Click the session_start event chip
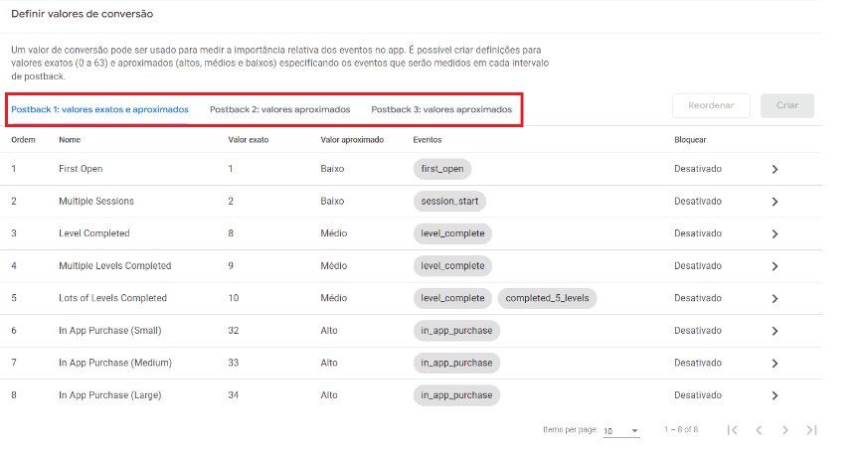This screenshot has height=453, width=868. (x=449, y=202)
